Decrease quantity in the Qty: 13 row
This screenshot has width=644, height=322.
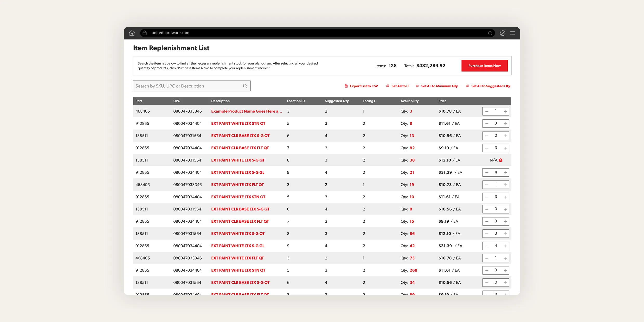pos(487,136)
